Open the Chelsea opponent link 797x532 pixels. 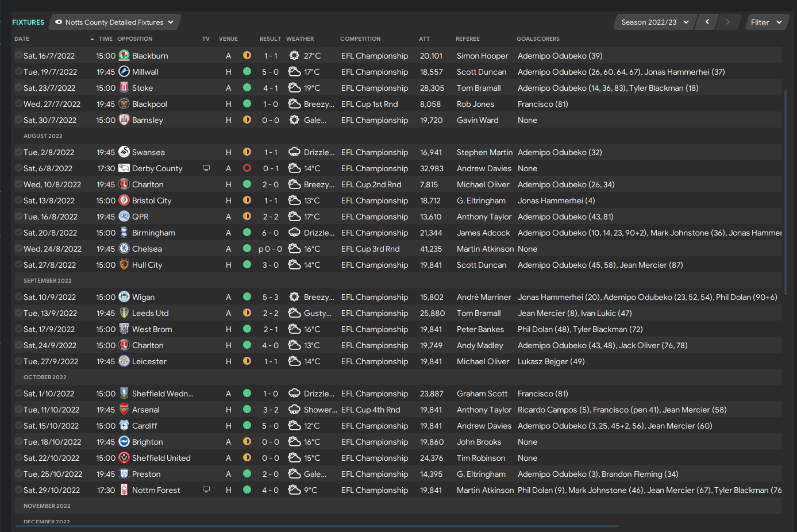tap(147, 249)
